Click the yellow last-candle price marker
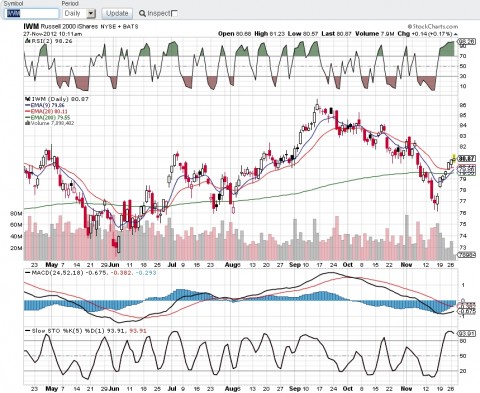Viewport: 480px width, 393px height. (x=454, y=157)
